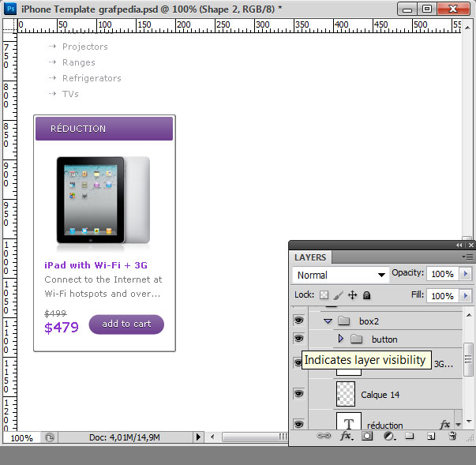
Task: Click the Layers panel scroll up arrow
Action: pyautogui.click(x=468, y=315)
